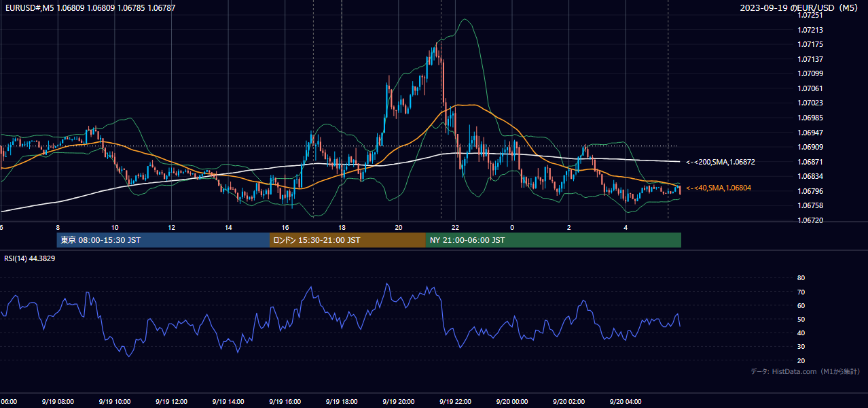This screenshot has height=408, width=868.
Task: Click price level 1.06985 on the axis
Action: (x=810, y=118)
